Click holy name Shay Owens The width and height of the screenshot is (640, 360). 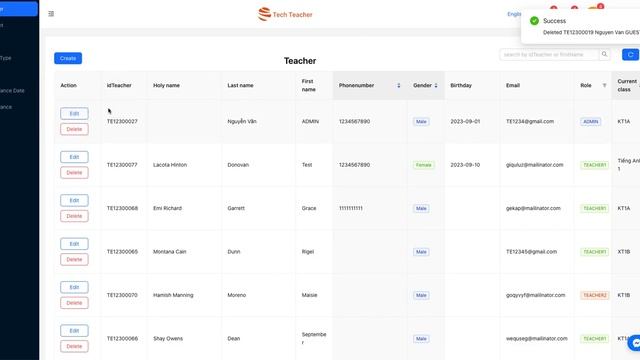pyautogui.click(x=168, y=338)
